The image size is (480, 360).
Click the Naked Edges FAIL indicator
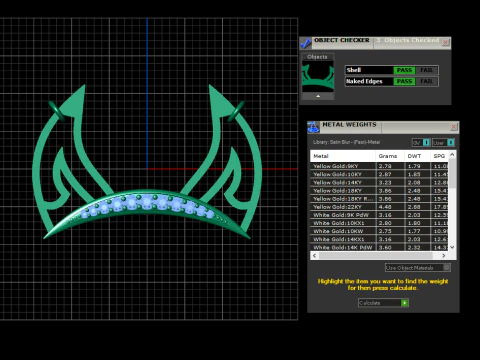coord(426,81)
